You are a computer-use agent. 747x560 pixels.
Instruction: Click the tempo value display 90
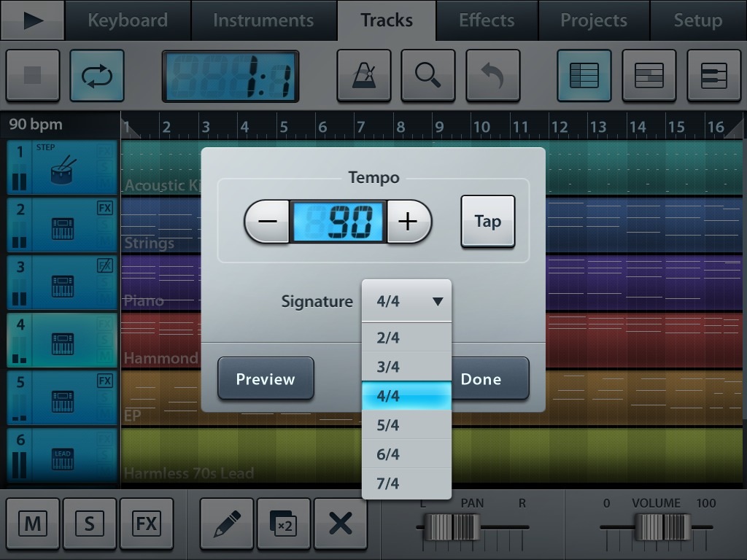tap(338, 222)
